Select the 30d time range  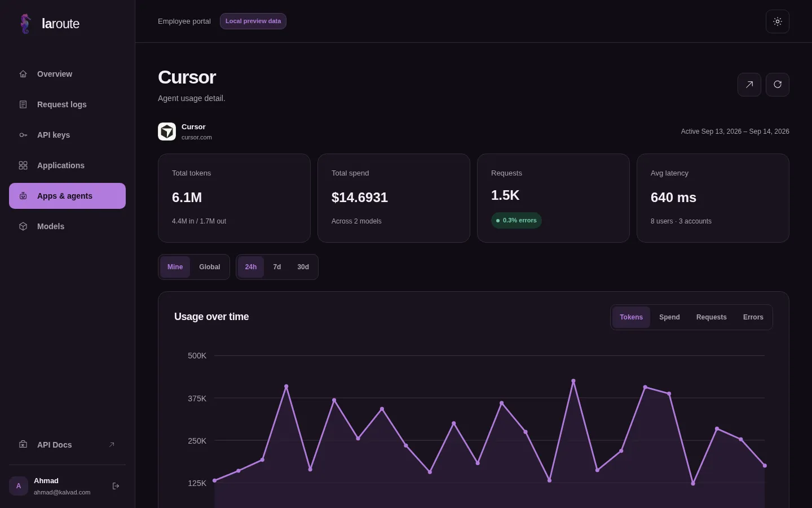(303, 267)
